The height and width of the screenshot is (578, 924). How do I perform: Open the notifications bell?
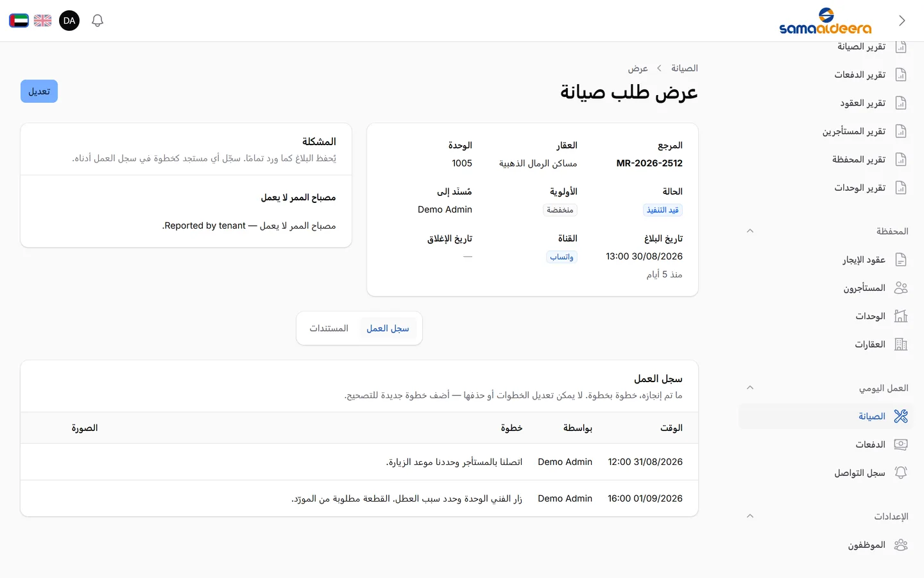coord(98,21)
